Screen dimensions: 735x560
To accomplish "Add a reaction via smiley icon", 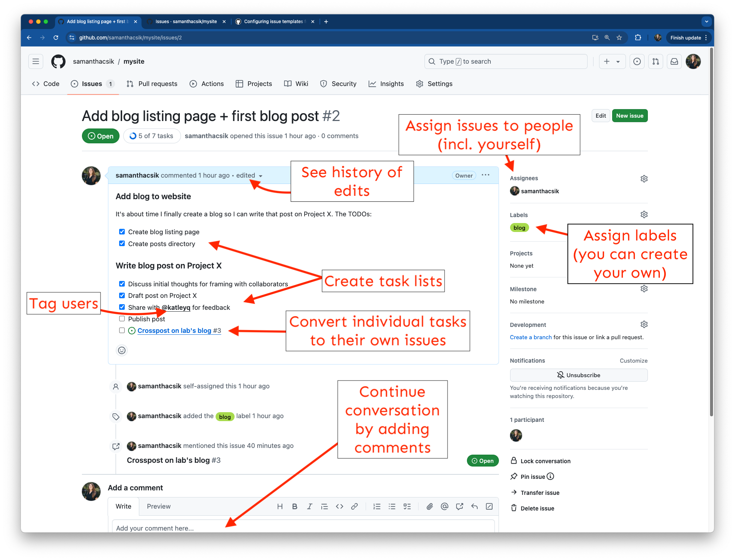I will (122, 350).
